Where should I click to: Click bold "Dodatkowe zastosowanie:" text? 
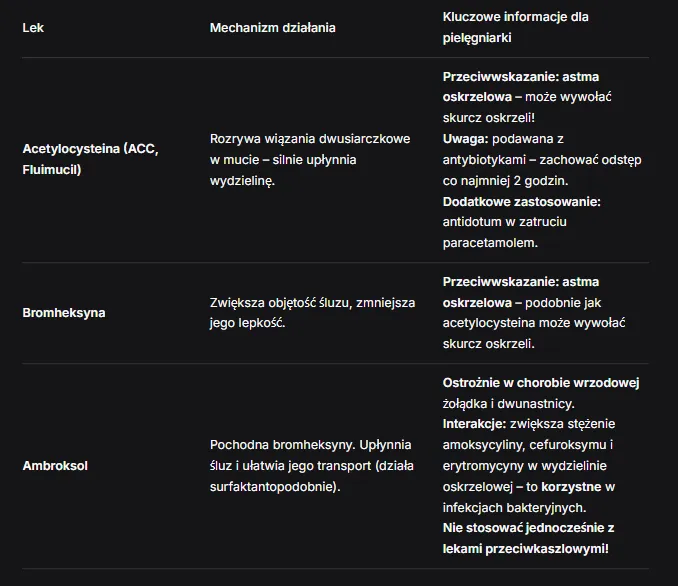[x=521, y=202]
